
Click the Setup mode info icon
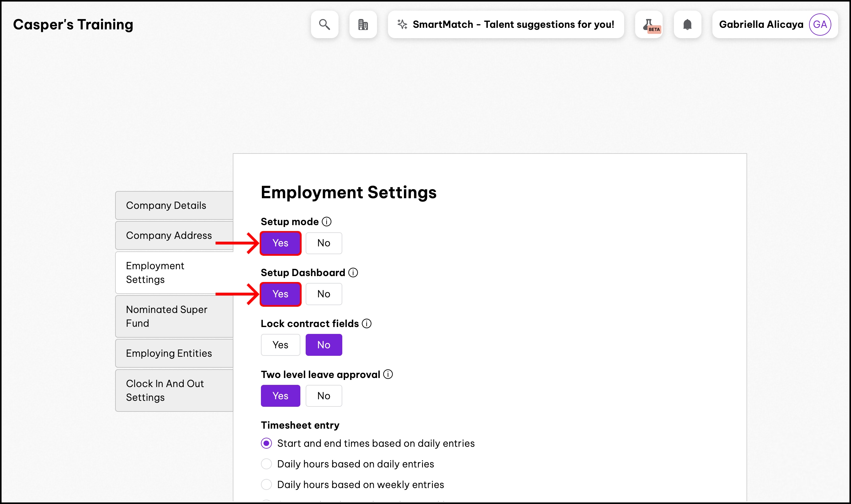(327, 222)
